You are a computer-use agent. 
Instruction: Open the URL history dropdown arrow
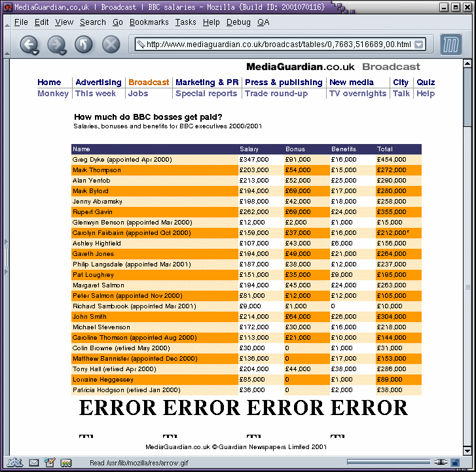click(x=419, y=45)
